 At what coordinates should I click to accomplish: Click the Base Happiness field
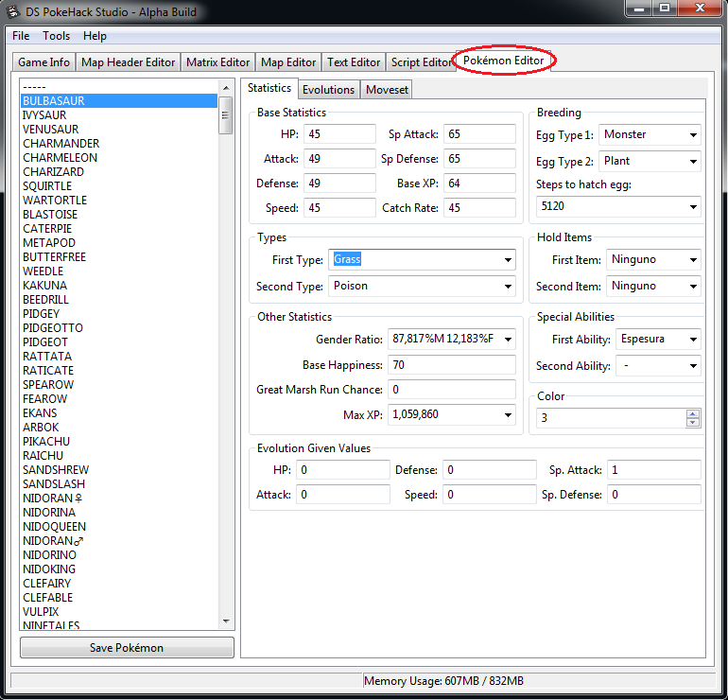tap(452, 364)
